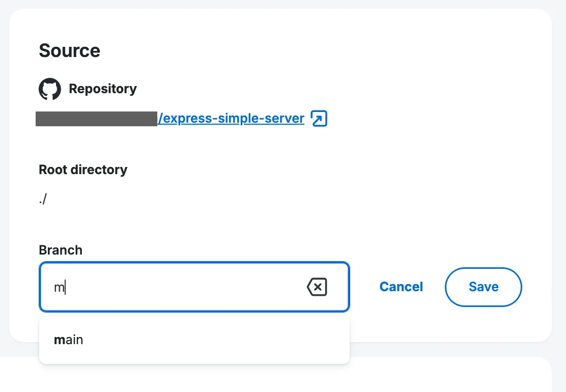Clear the Branch field with the delete icon

(317, 287)
